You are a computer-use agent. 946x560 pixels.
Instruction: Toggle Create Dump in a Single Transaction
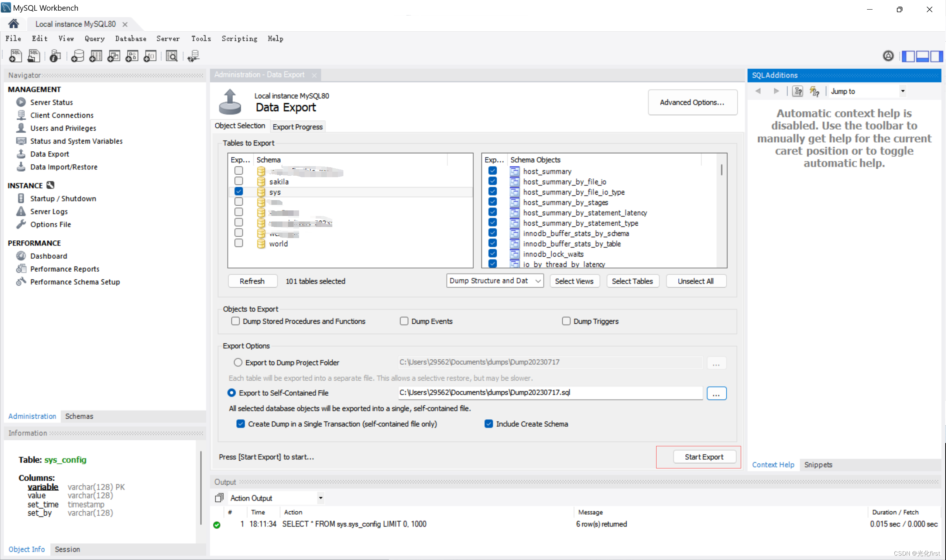(240, 424)
